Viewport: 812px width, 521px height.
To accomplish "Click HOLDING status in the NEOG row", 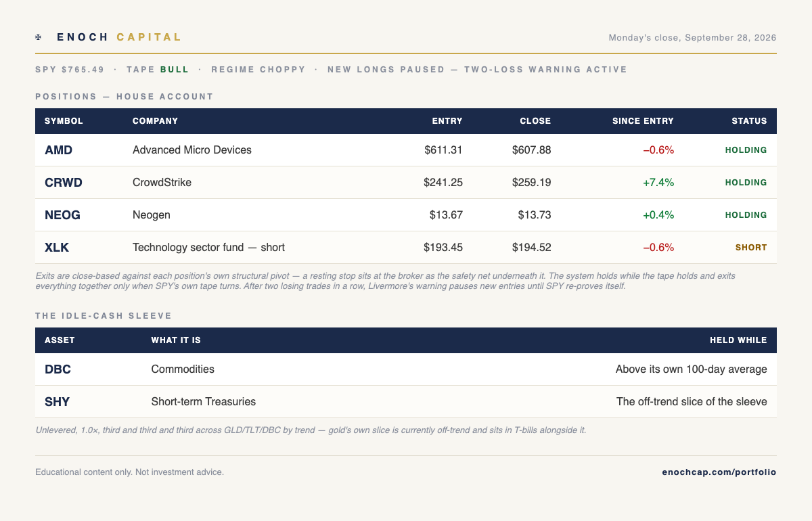I will [x=746, y=215].
